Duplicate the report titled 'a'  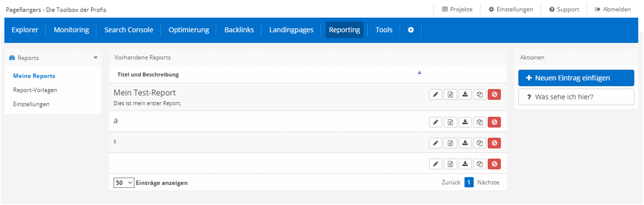[x=480, y=122]
